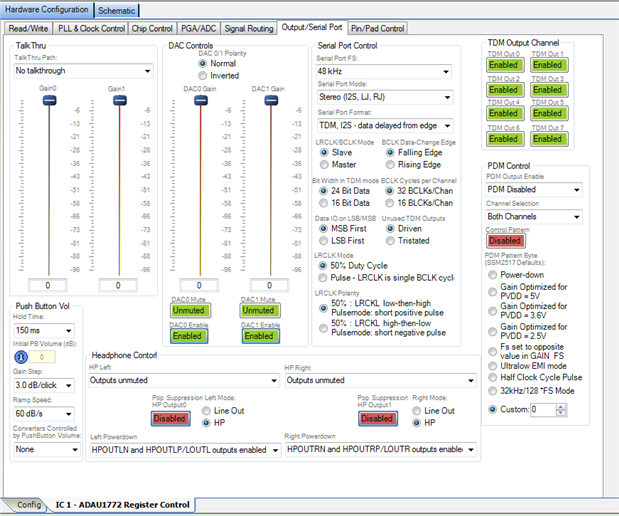Click the Custom PDM pattern value field
The height and width of the screenshot is (516, 619).
point(543,410)
